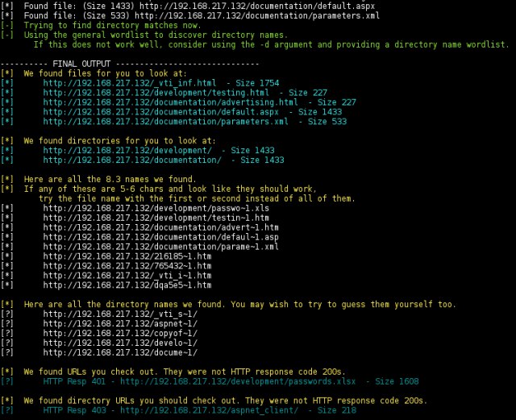Image resolution: width=516 pixels, height=420 pixels.
Task: Select the copyof~1/ directory line
Action: click(x=120, y=333)
